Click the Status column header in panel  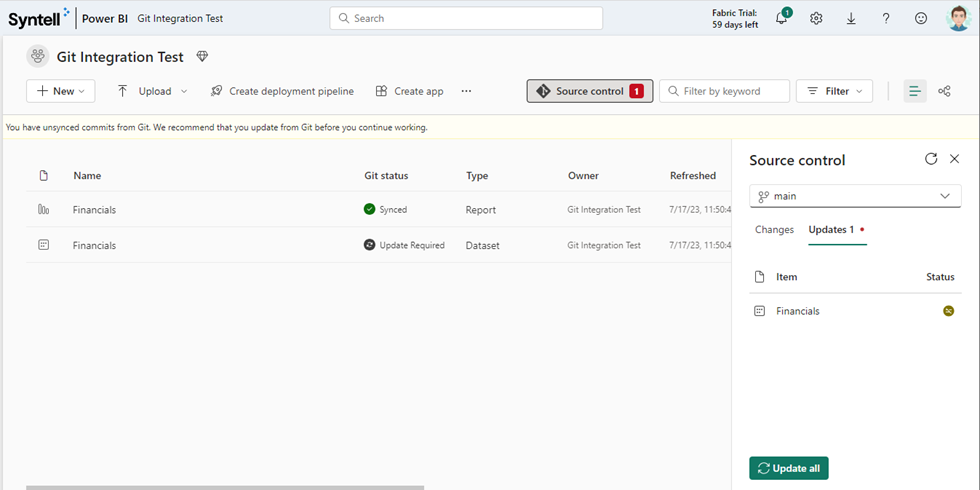[940, 277]
